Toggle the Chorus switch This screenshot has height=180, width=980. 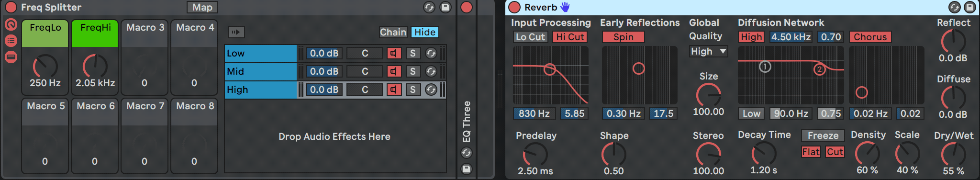tap(870, 37)
